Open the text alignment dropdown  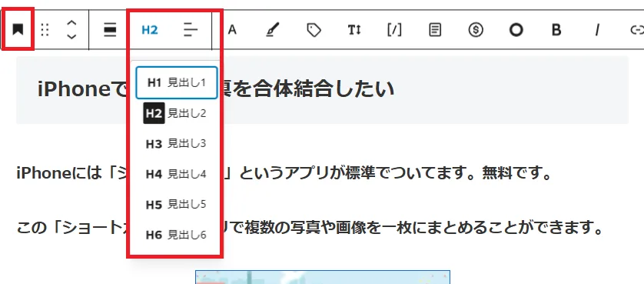[191, 30]
